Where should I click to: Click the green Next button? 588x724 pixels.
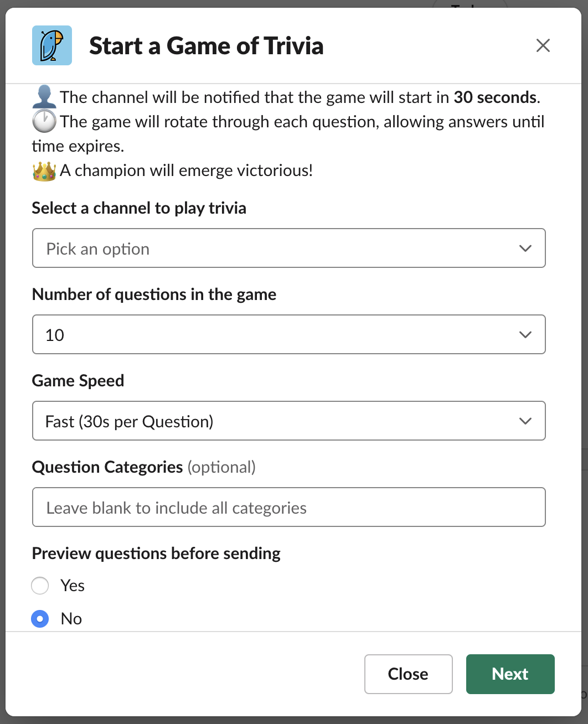[x=510, y=674]
